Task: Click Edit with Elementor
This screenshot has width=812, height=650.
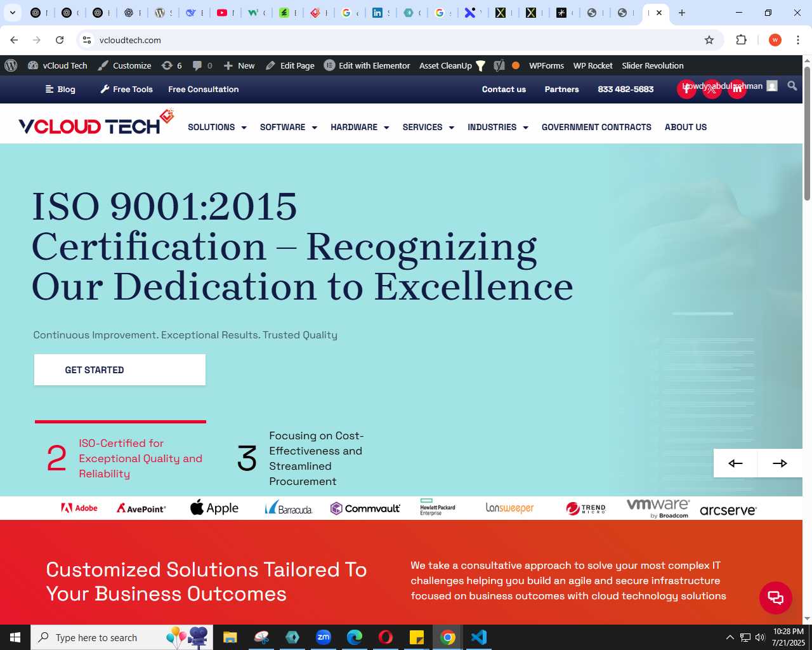Action: (367, 65)
